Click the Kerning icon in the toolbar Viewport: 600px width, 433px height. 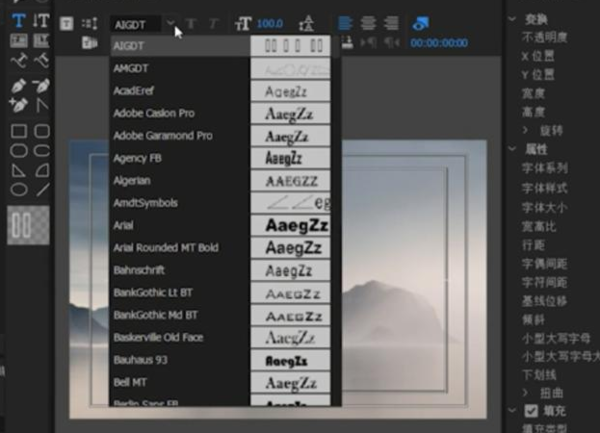pos(307,24)
